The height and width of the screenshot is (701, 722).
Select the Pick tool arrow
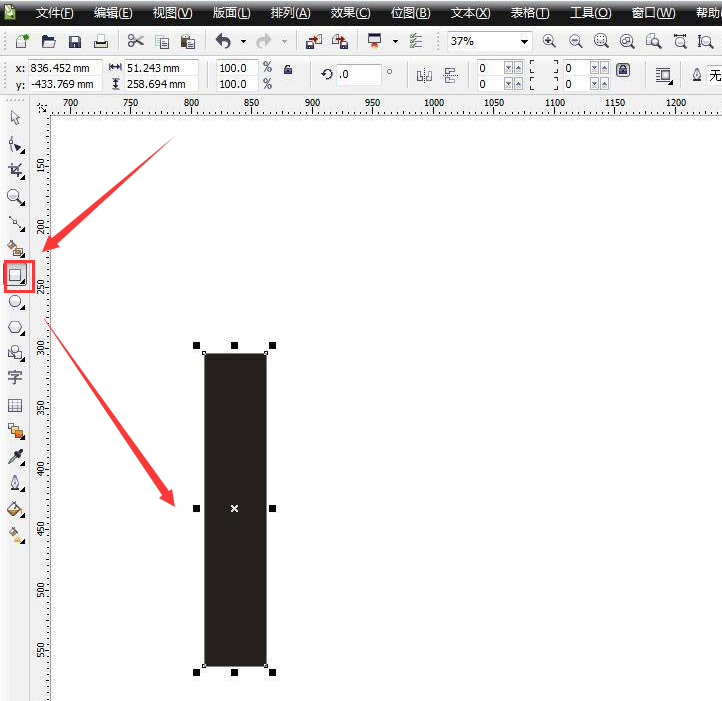click(x=16, y=118)
